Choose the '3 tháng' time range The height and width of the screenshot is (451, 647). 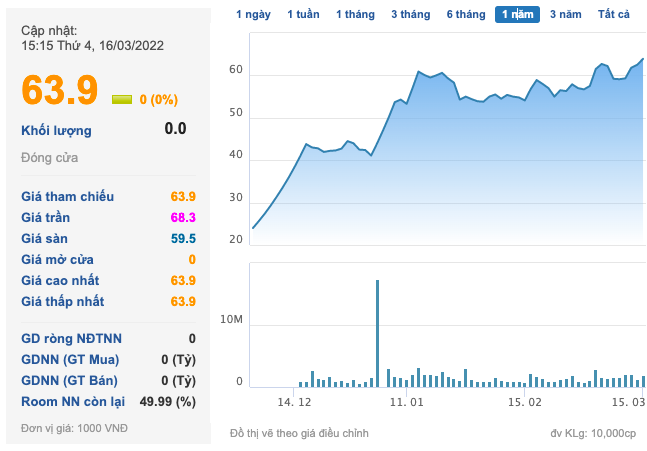(x=410, y=14)
